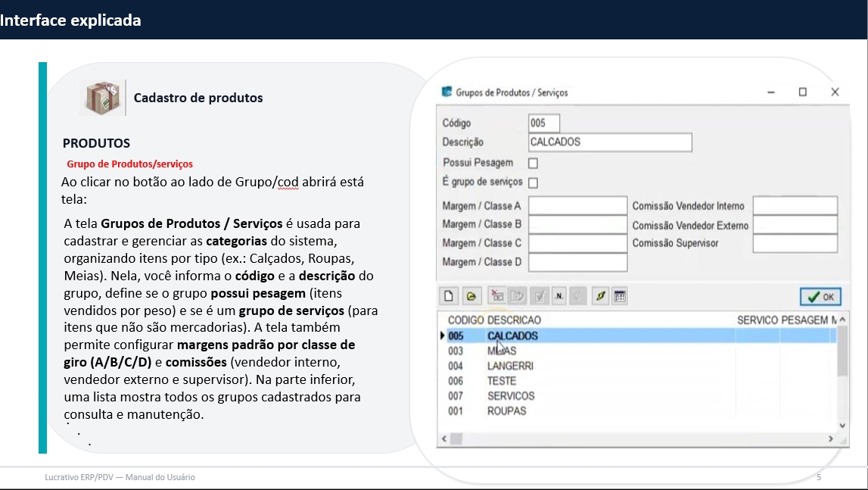
Task: Click the Margem / Classe A input field
Action: pos(577,206)
